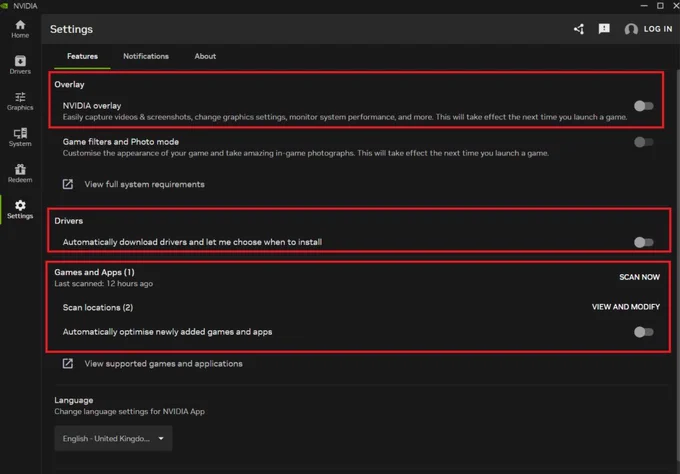680x474 pixels.
Task: Maximize the NVIDIA app window
Action: pyautogui.click(x=660, y=6)
